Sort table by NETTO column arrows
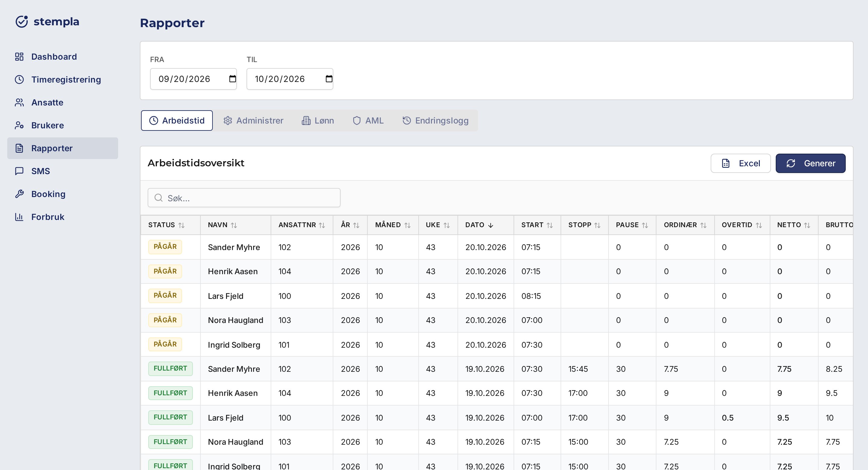This screenshot has height=470, width=868. click(807, 225)
